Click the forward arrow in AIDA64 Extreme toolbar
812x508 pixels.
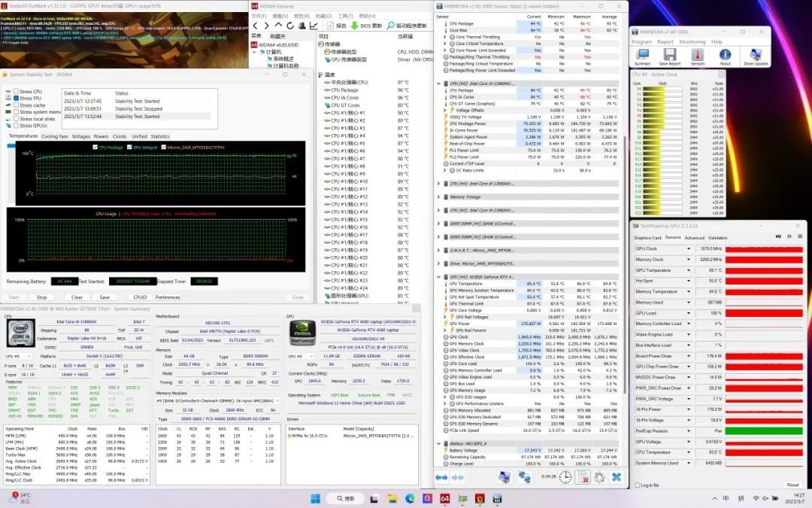(266, 26)
